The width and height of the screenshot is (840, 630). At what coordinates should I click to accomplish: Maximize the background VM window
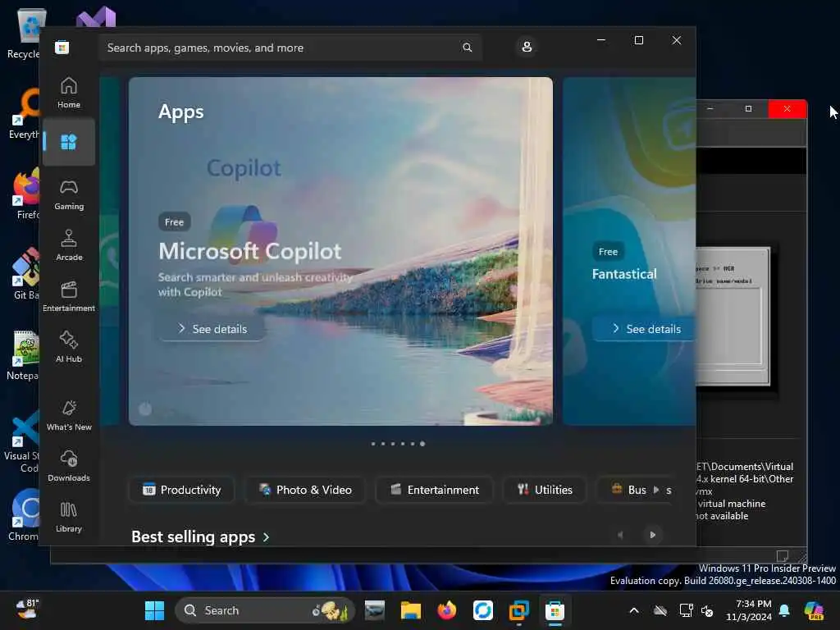tap(748, 109)
